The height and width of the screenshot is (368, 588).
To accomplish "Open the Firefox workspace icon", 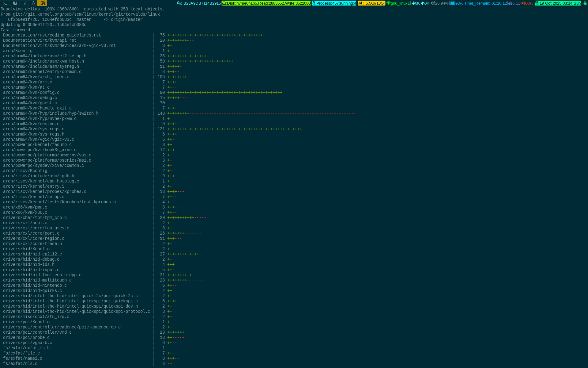I will 15,3.
